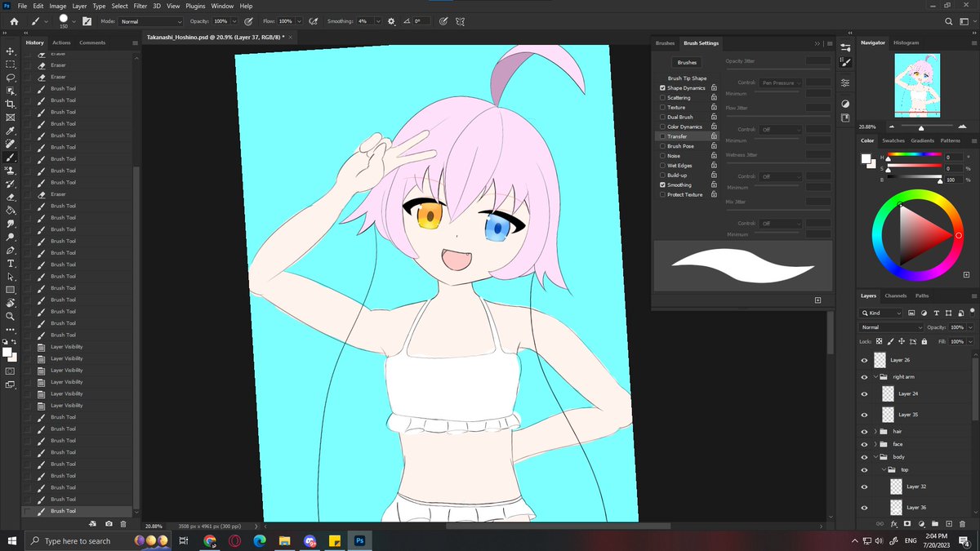
Task: Select the Eyedropper tool
Action: 11,131
